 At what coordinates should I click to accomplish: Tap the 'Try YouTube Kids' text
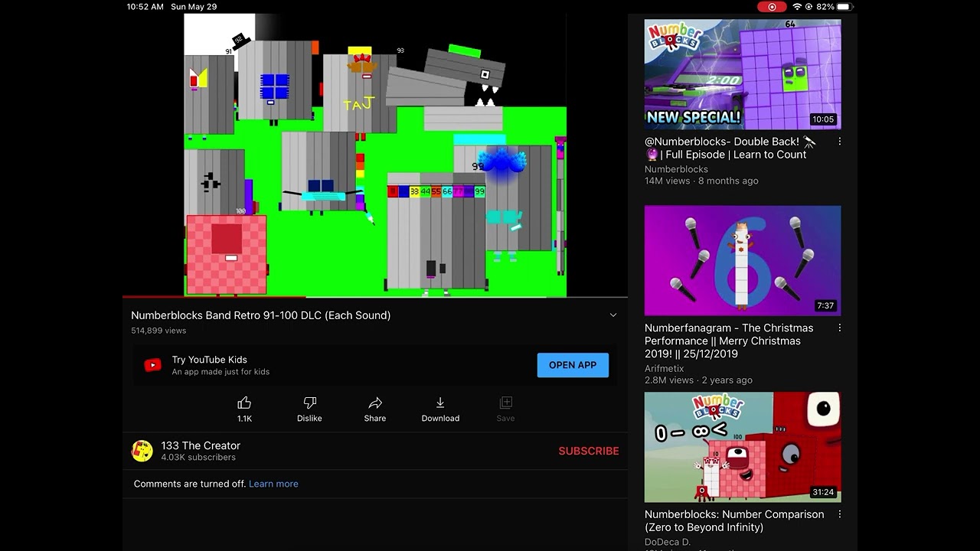point(209,360)
